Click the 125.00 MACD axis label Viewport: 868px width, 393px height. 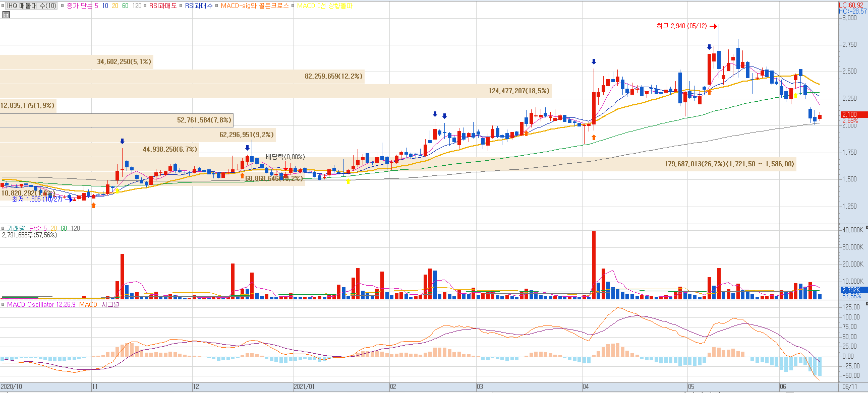tap(852, 307)
